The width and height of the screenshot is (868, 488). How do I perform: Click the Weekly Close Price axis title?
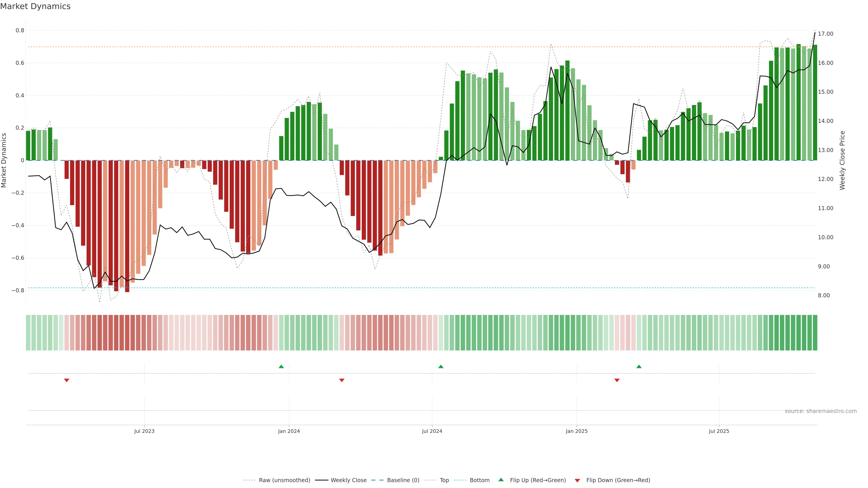842,160
